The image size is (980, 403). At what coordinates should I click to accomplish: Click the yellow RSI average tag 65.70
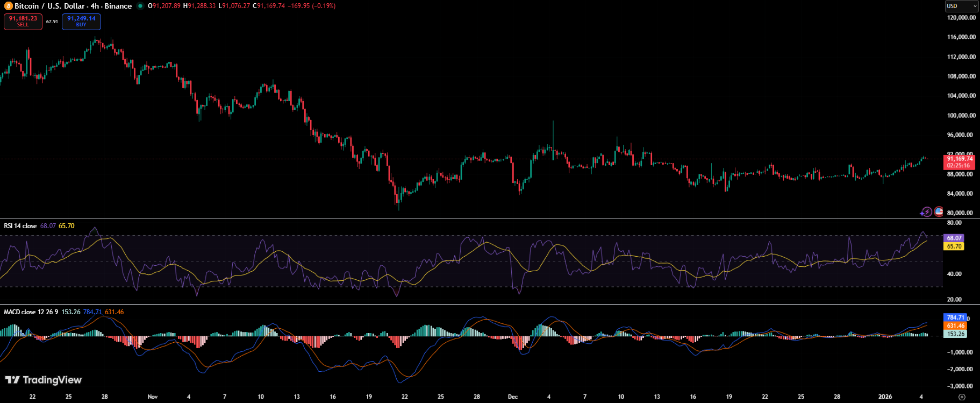954,246
